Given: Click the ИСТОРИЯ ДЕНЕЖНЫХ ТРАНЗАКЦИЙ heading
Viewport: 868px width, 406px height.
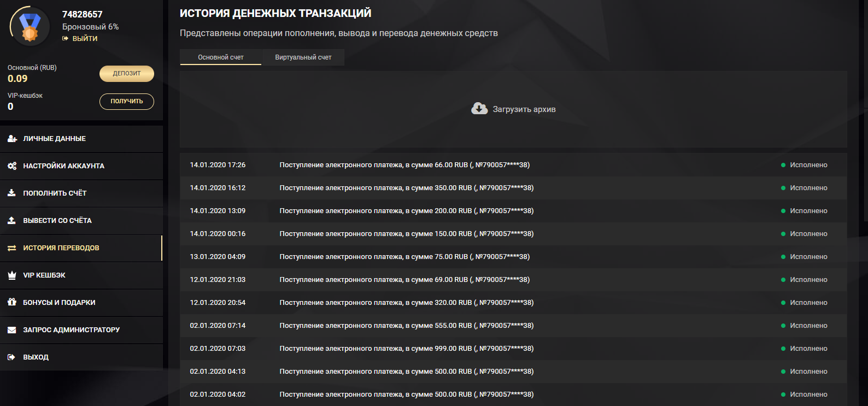Looking at the screenshot, I should tap(275, 13).
